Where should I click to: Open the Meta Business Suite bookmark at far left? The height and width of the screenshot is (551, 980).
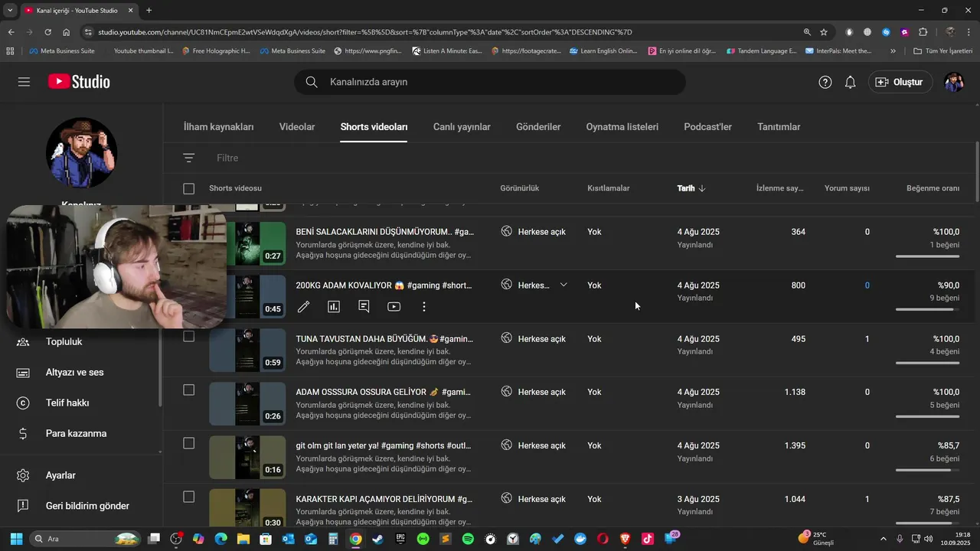coord(62,51)
